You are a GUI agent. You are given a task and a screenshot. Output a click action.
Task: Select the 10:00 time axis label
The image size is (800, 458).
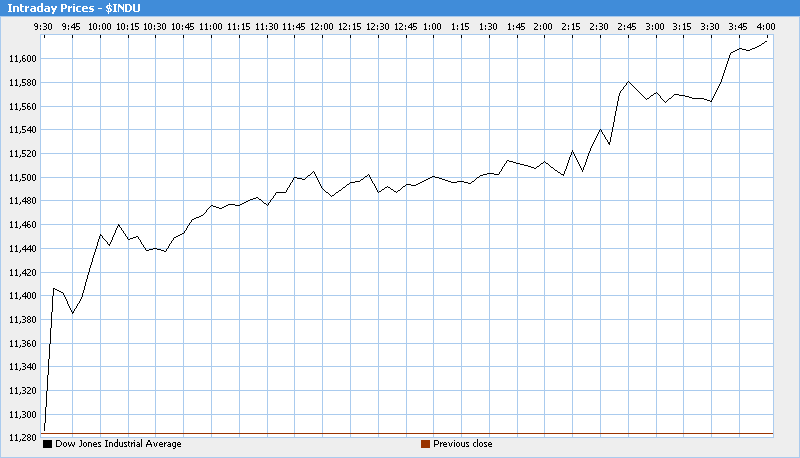tap(99, 26)
